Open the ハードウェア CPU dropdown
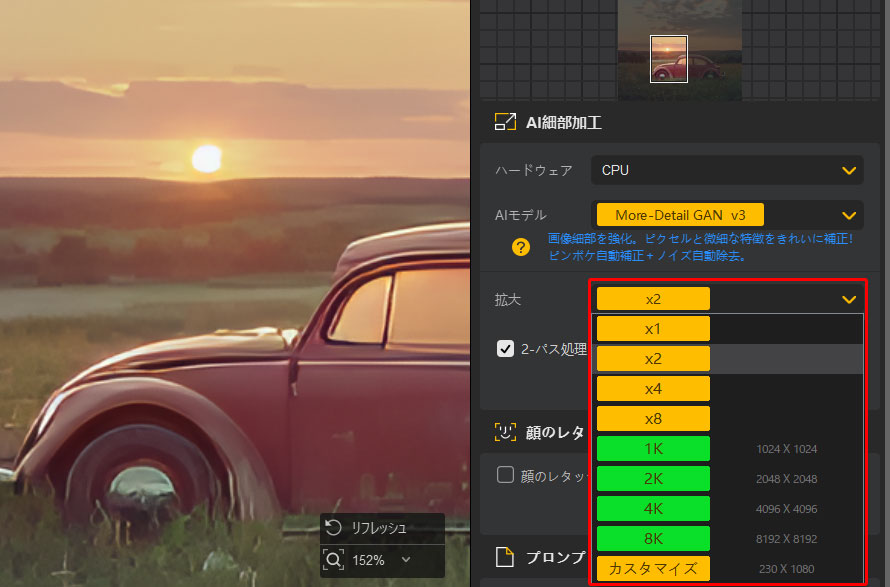Screen dimensions: 890x587 tap(725, 170)
